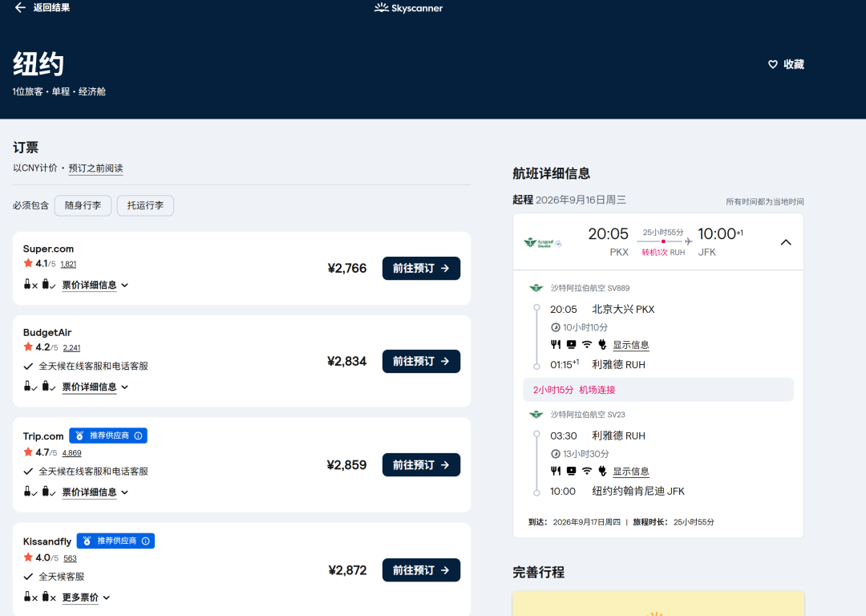Click the star rating icon for Super.com

pos(28,263)
